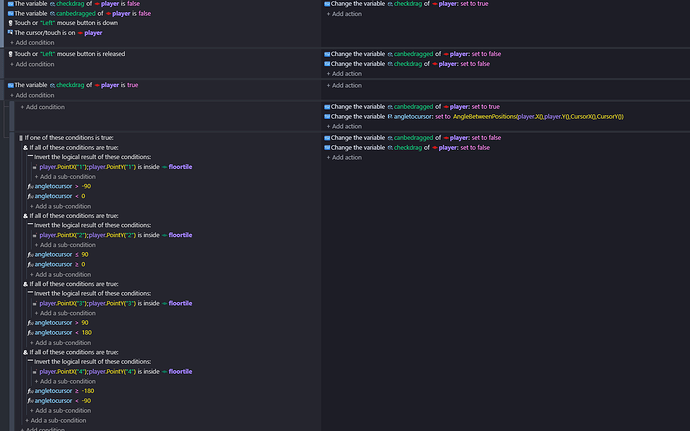Click 'Add a sub-condition' below PointX("1") condition
Viewport: 690px width, 431px height.
pos(65,177)
